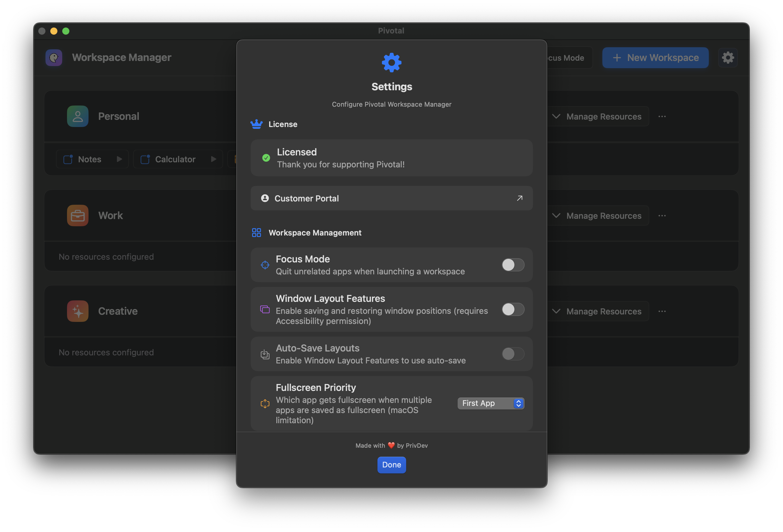Click the Creative sparkles icon
Image resolution: width=783 pixels, height=532 pixels.
[77, 311]
